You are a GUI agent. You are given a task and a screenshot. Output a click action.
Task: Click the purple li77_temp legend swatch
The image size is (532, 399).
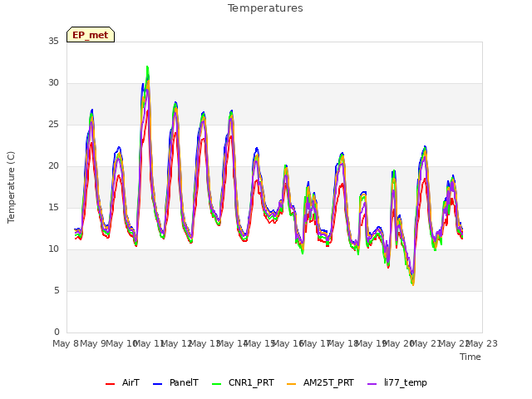372,384
